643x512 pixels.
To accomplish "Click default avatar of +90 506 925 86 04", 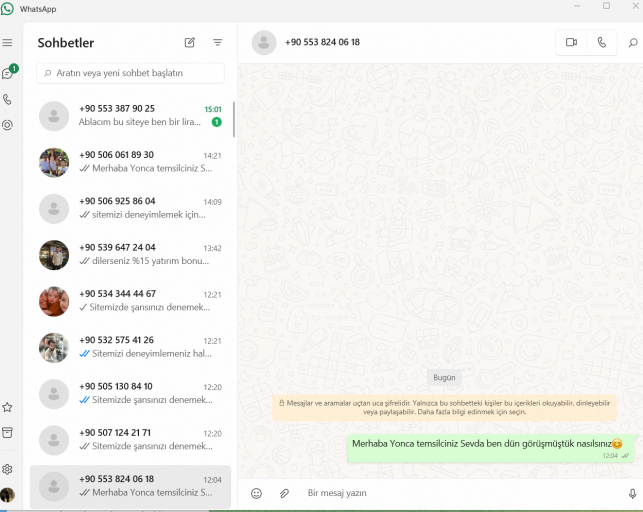I will point(54,209).
